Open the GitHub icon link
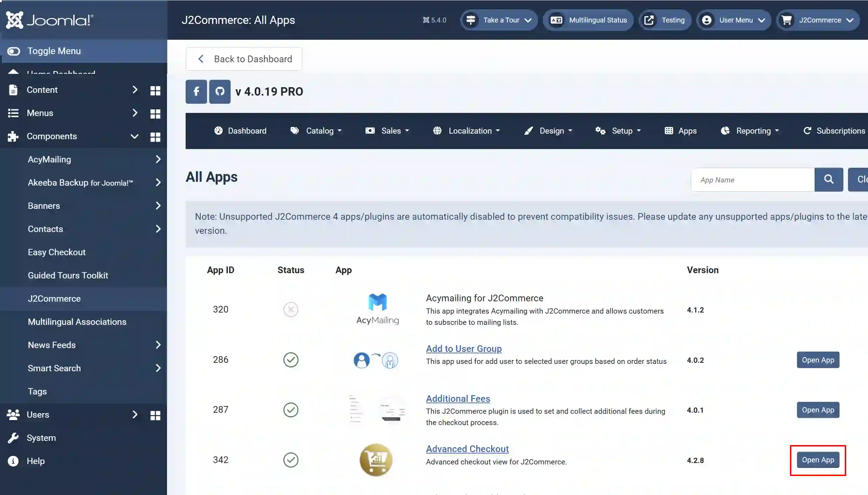Screen dimensions: 868x495 coord(220,92)
